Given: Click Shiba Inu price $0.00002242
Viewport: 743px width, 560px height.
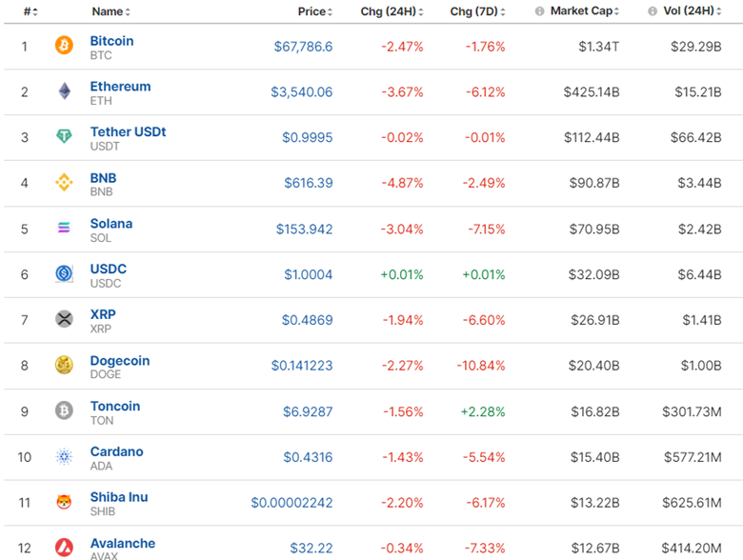Looking at the screenshot, I should pos(291,503).
